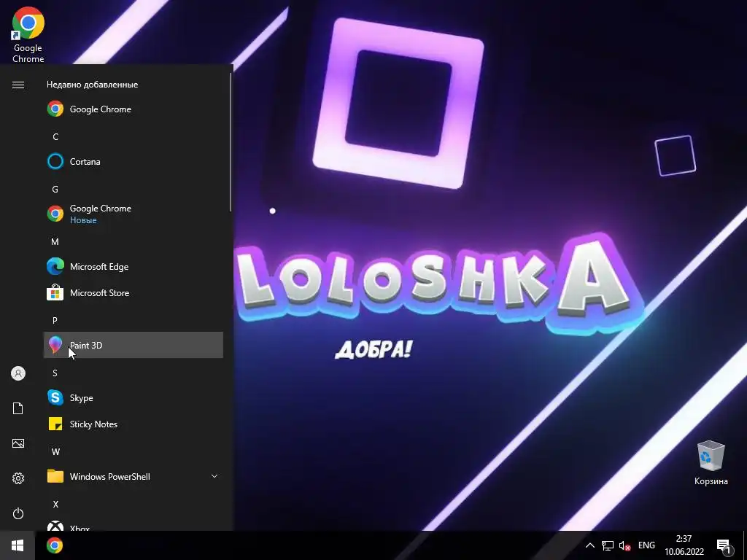Open the notification center icon
Image resolution: width=747 pixels, height=560 pixels.
[x=724, y=546]
